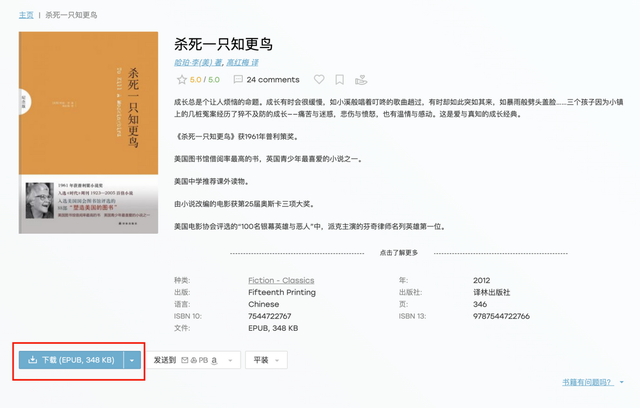Screen dimensions: 640x408
Task: Bookmark the book with the bookmark icon
Action: coord(339,80)
